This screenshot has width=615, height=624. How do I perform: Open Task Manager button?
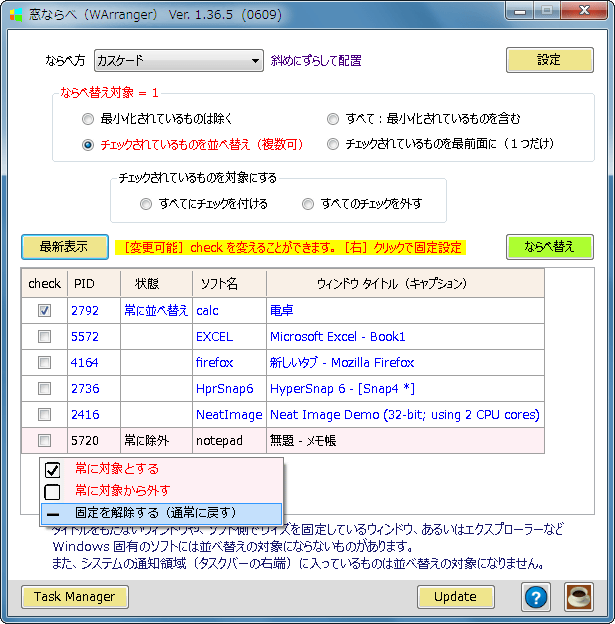pos(75,597)
